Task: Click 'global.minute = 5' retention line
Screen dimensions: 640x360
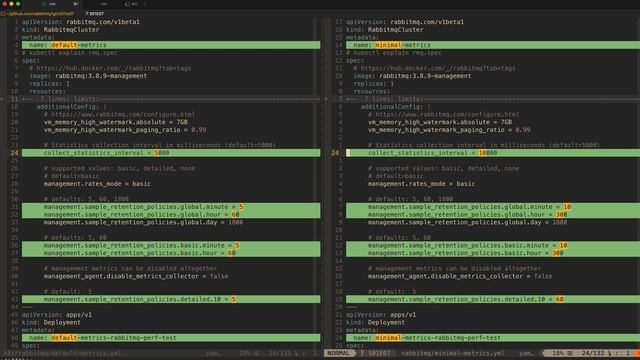Action: point(171,207)
